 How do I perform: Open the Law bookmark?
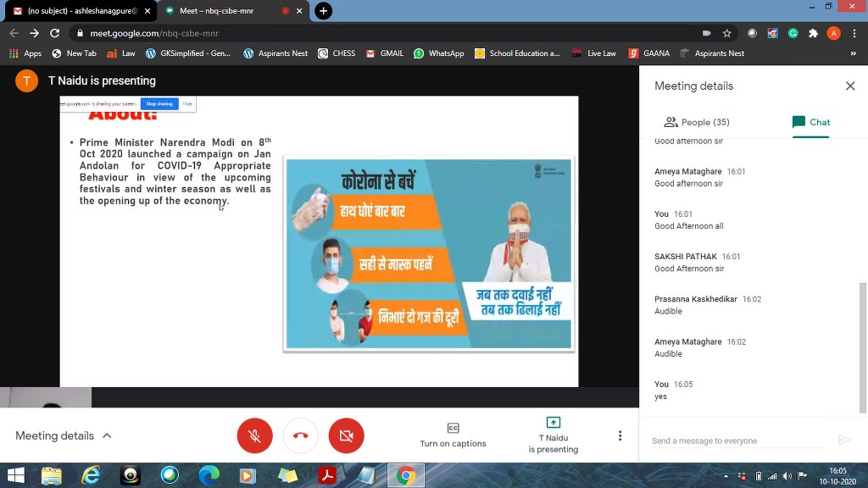[x=120, y=53]
